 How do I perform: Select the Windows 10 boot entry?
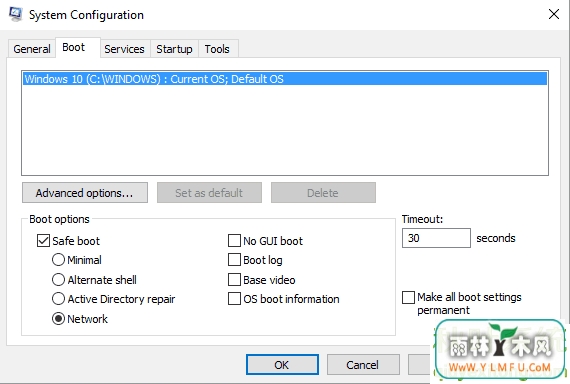(x=285, y=79)
